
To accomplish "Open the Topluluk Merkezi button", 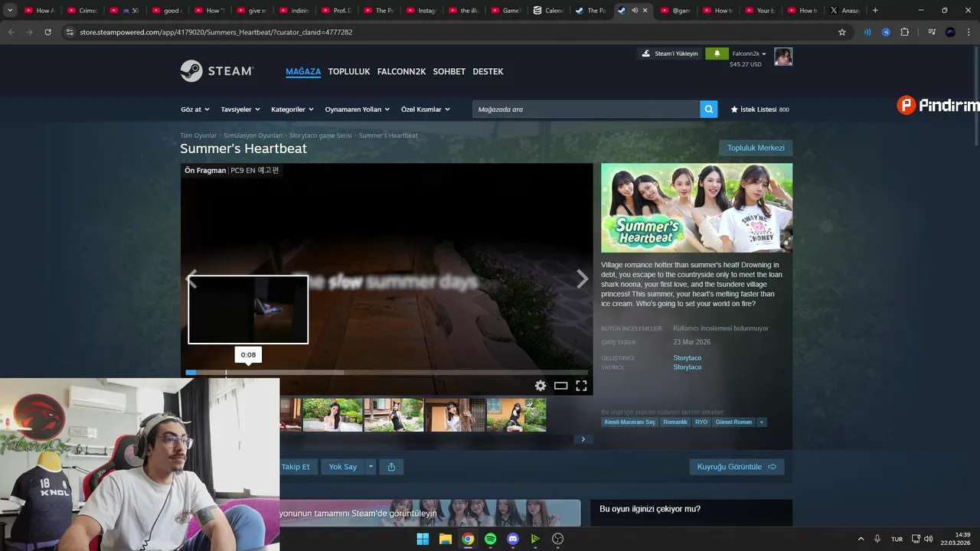I will pyautogui.click(x=756, y=148).
